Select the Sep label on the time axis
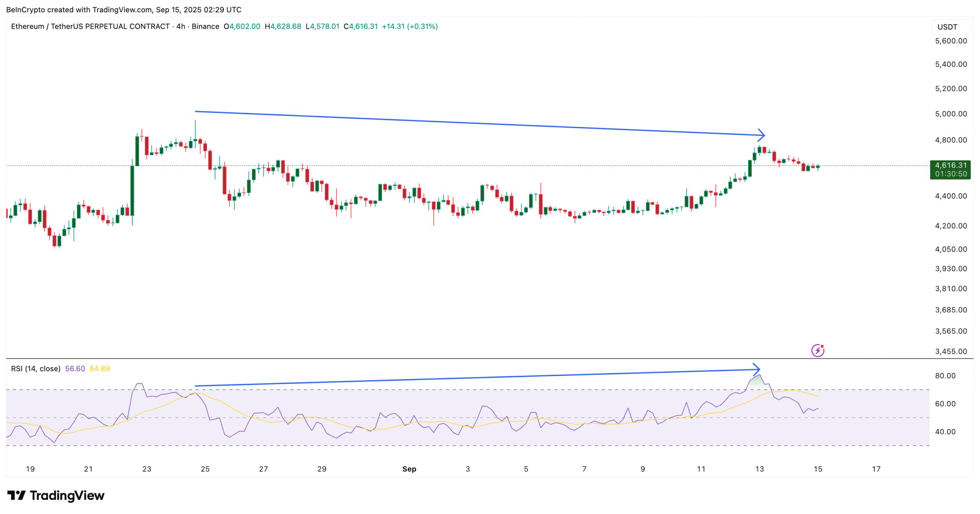Viewport: 980px width, 514px height. point(410,468)
